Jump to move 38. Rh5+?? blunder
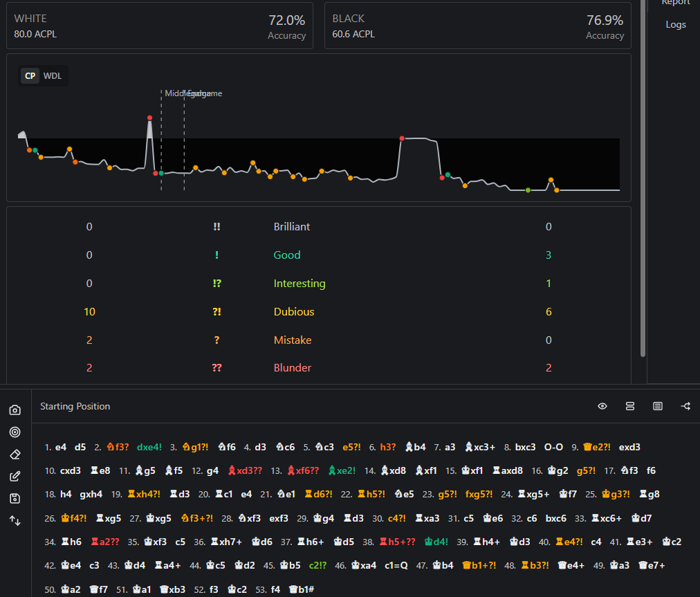 point(397,542)
